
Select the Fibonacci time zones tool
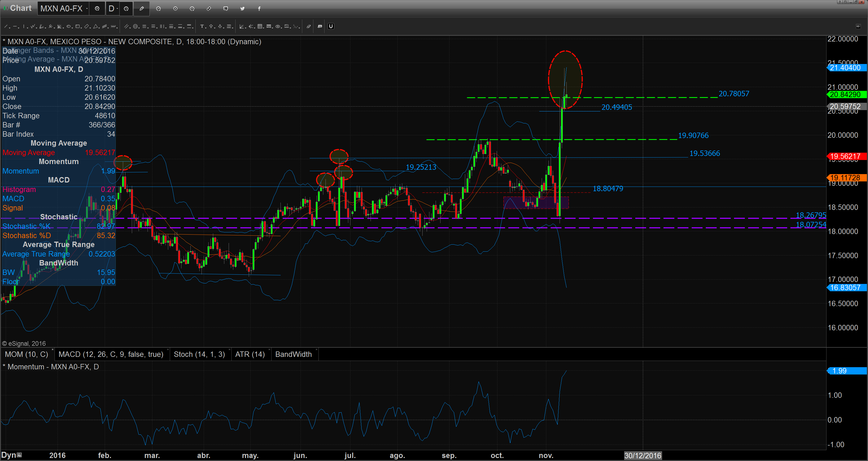(162, 26)
